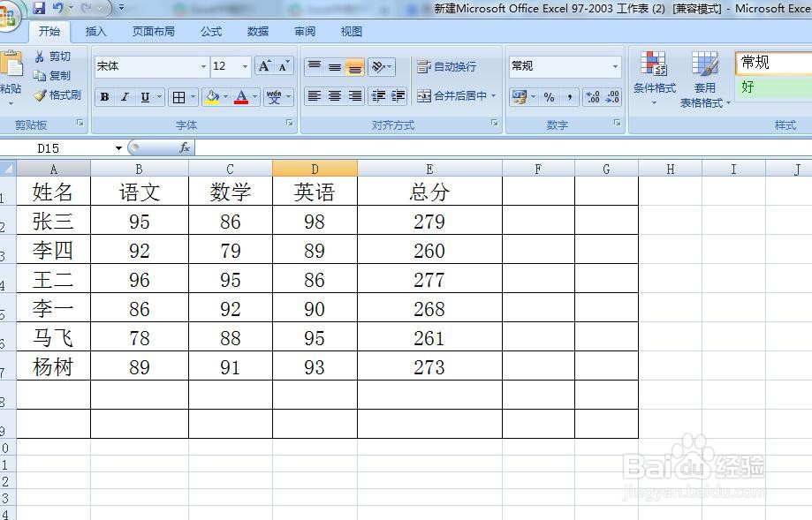Click the comma style icon
The height and width of the screenshot is (520, 812).
(x=568, y=97)
